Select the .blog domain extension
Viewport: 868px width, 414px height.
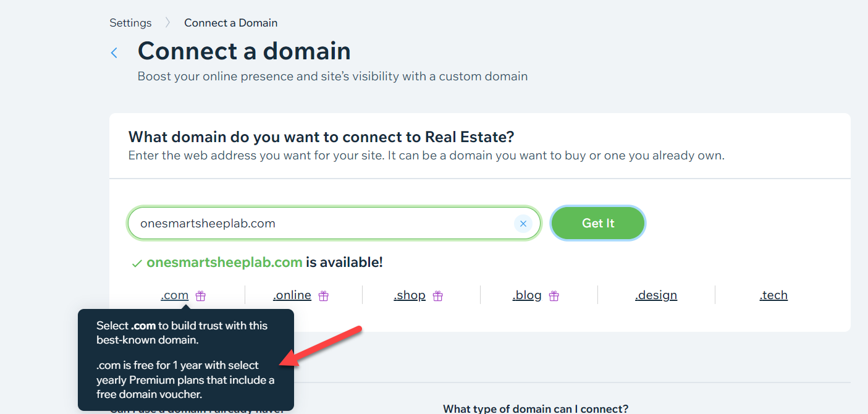click(x=527, y=295)
